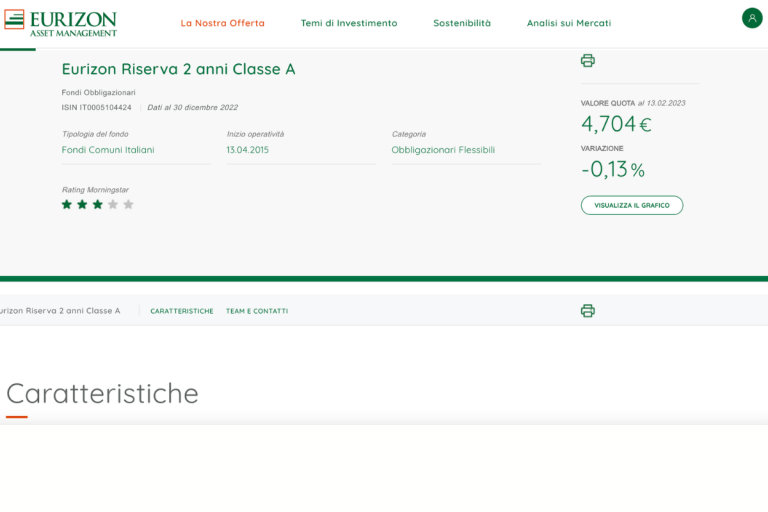Click the Fondi Obbligazionari label

pyautogui.click(x=98, y=93)
